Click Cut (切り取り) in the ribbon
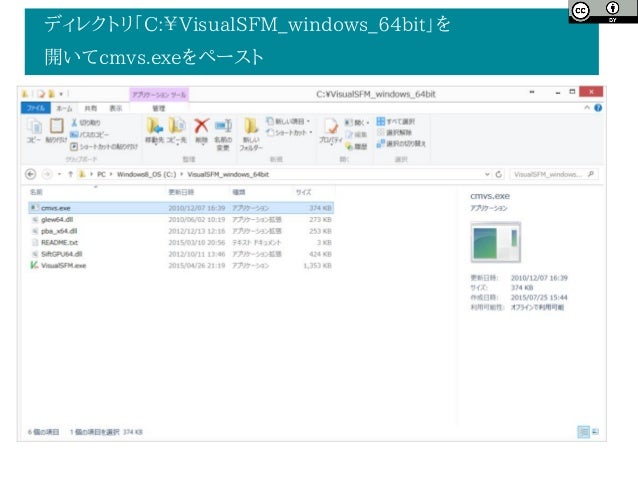 86,122
